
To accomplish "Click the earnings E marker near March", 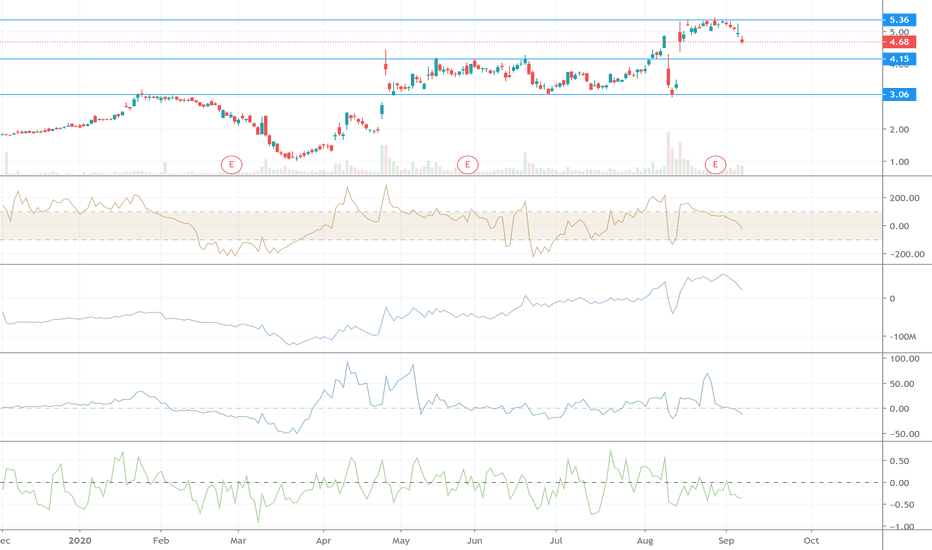I will tap(232, 164).
